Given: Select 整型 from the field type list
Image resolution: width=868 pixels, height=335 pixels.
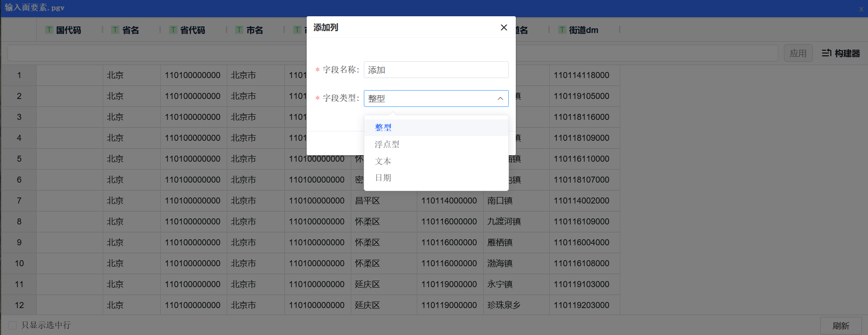Looking at the screenshot, I should (x=383, y=127).
